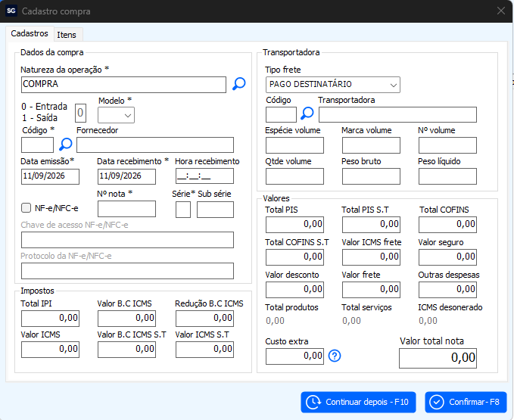The width and height of the screenshot is (514, 420).
Task: Edit the Valor ICMS field
Action: [50, 350]
